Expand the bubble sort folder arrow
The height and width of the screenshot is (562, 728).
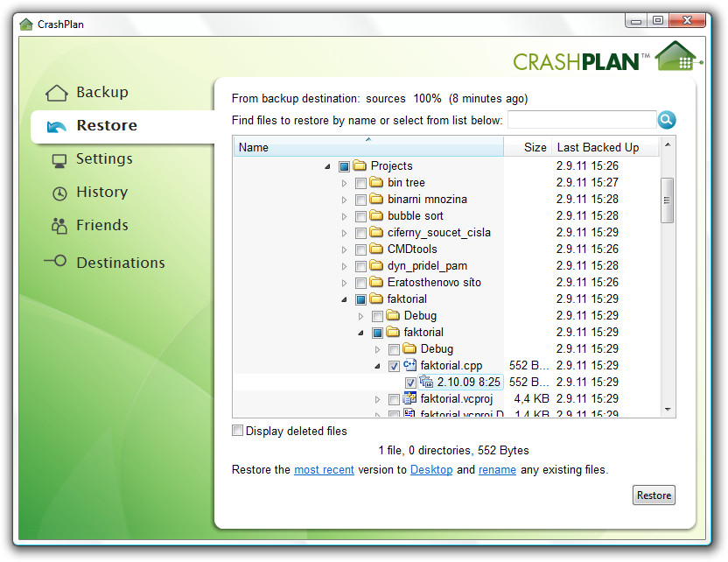point(344,216)
